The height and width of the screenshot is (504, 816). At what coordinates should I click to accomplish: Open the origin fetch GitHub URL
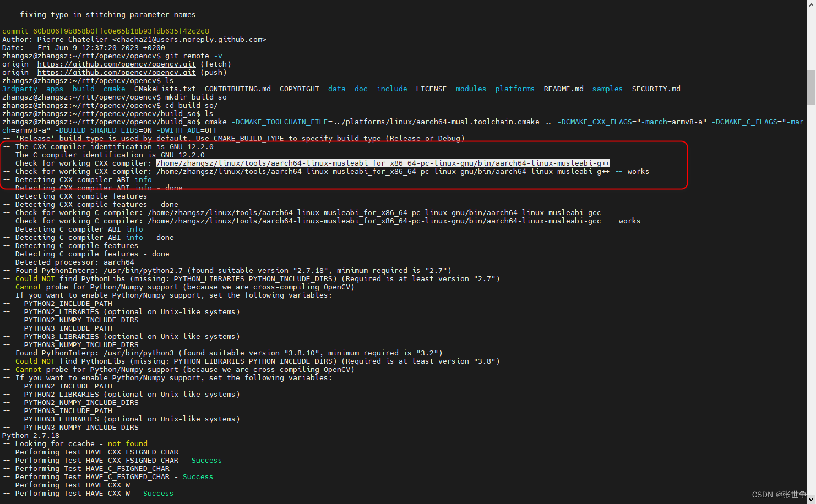116,64
